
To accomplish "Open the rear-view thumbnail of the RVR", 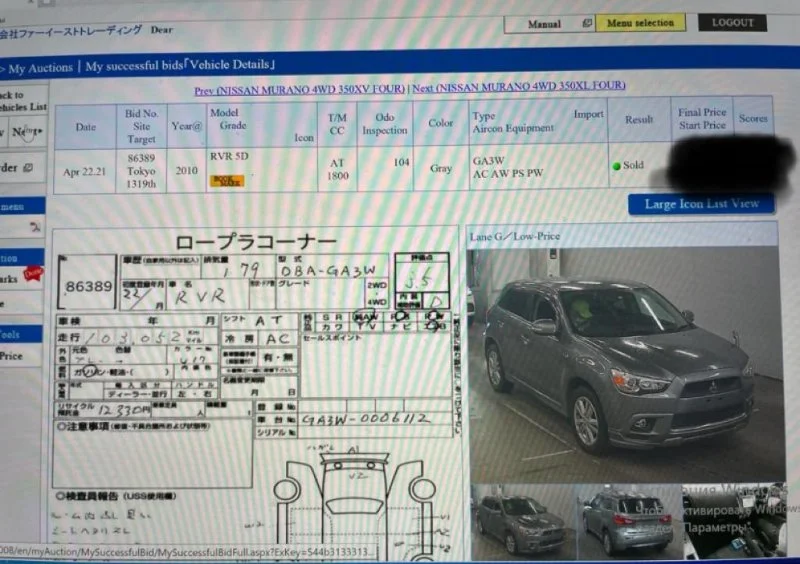I will [630, 521].
